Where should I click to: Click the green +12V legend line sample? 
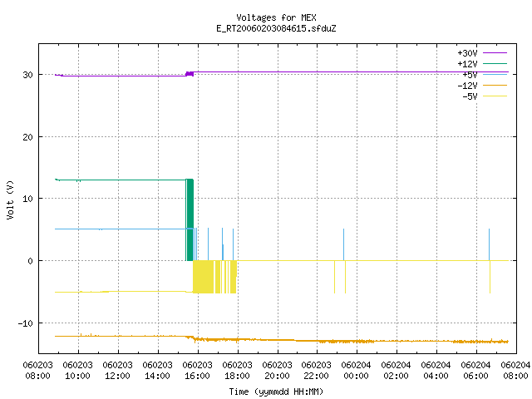tap(495, 63)
